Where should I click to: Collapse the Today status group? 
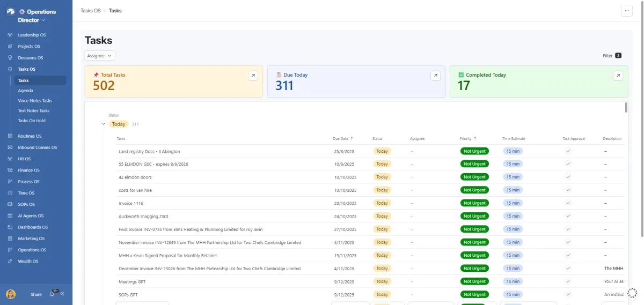104,124
